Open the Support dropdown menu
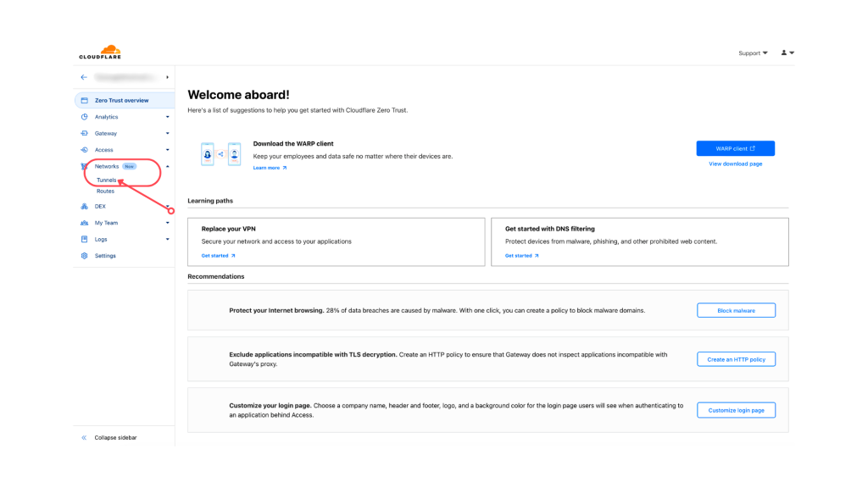Screen dimensions: 868x488 coord(753,53)
